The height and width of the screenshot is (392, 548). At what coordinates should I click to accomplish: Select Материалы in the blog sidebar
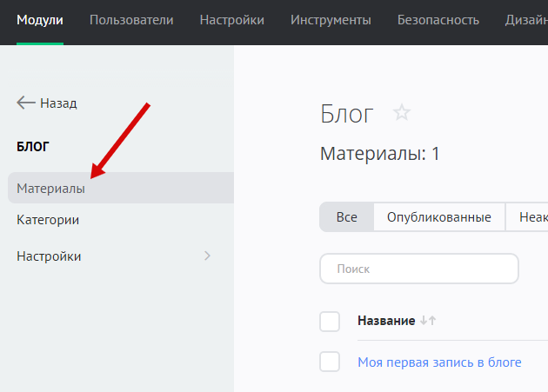point(50,188)
